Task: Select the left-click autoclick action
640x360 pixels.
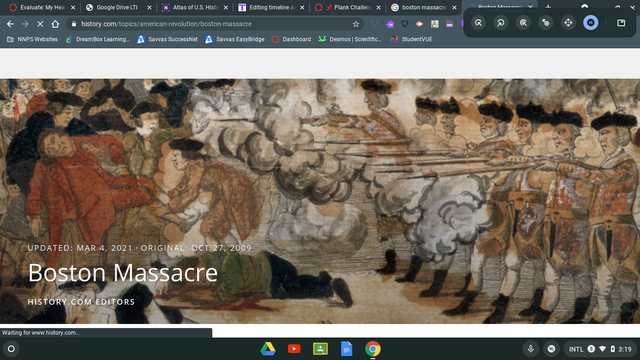Action: coord(478,23)
